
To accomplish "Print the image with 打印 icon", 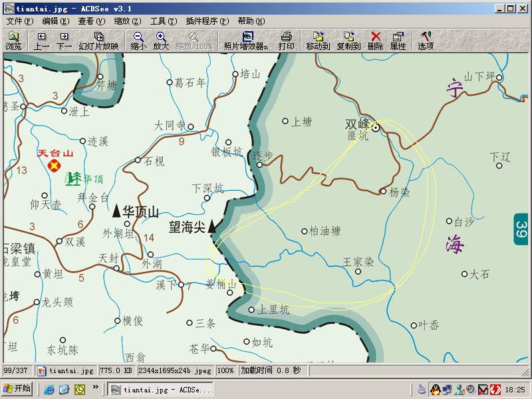I will pos(286,41).
